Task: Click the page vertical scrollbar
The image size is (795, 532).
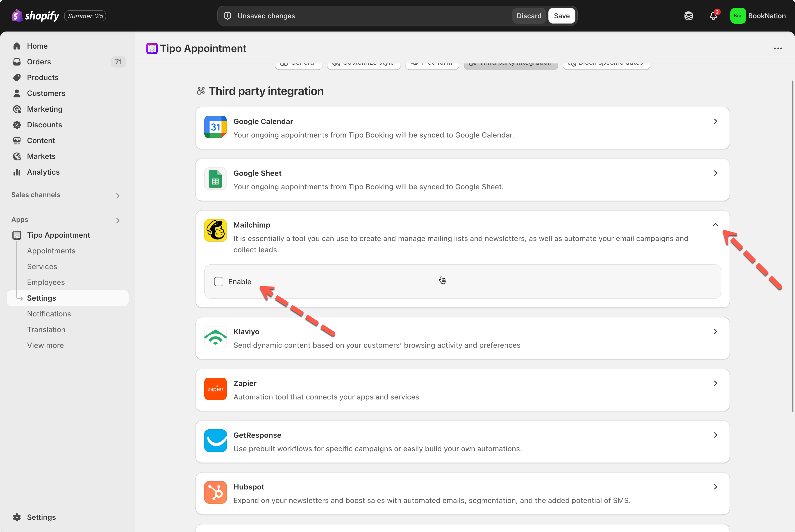Action: (792, 246)
